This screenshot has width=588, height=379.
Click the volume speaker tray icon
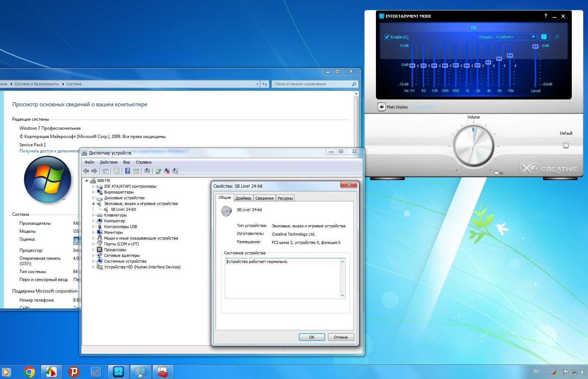[583, 372]
